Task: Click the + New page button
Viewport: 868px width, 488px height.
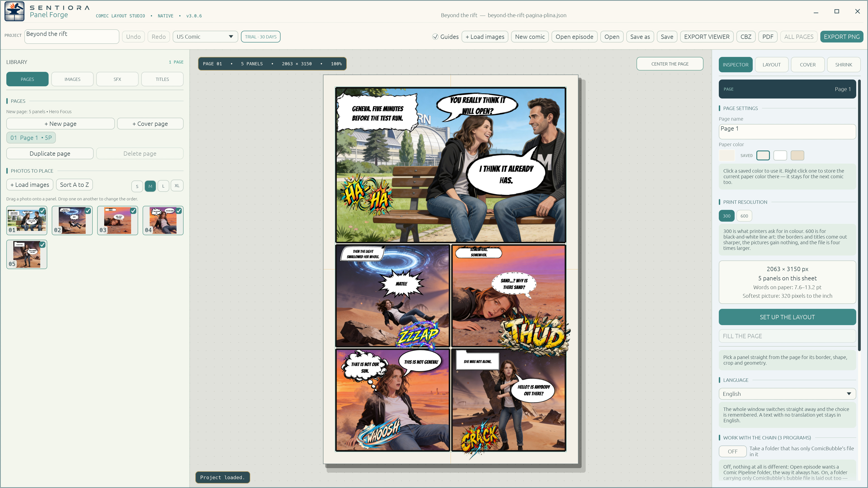Action: (x=60, y=124)
